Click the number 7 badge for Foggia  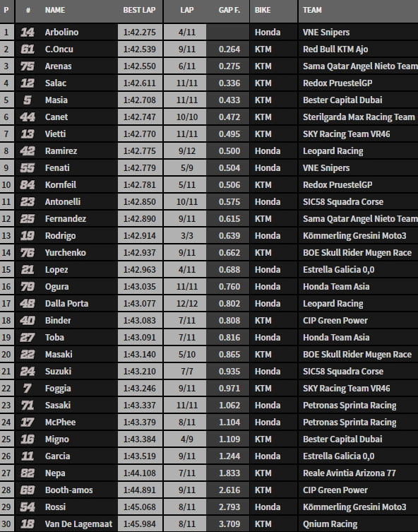tap(27, 388)
